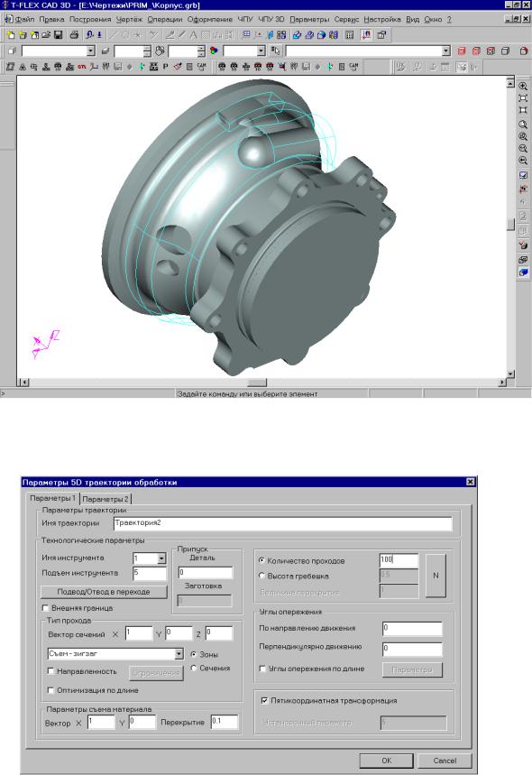Open the Файл menu
This screenshot has width=532, height=775.
(24, 19)
